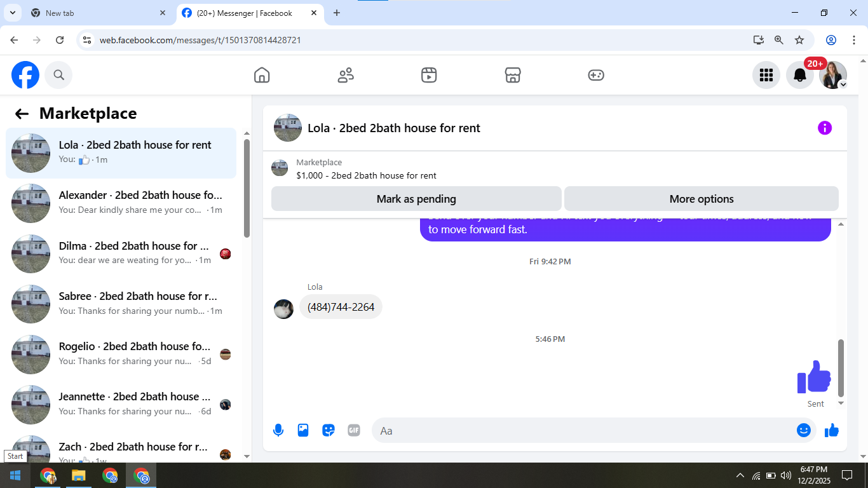The height and width of the screenshot is (488, 868).
Task: Choose a sticker icon
Action: click(329, 430)
